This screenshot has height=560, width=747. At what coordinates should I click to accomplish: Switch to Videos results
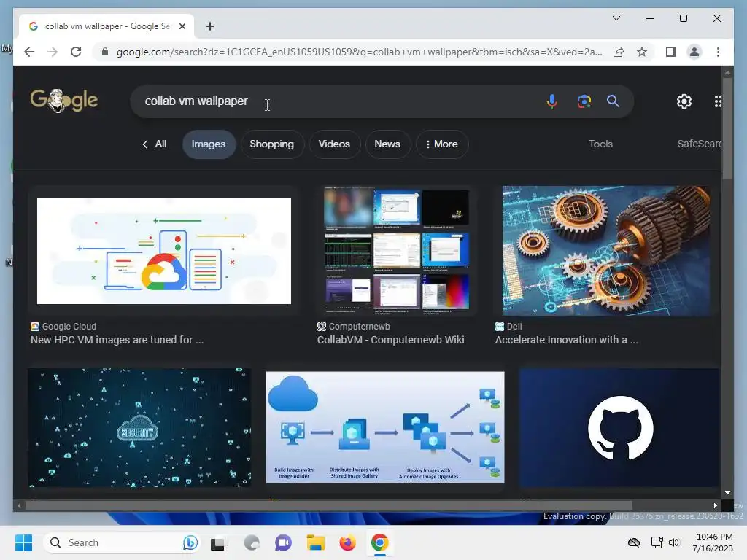click(334, 144)
